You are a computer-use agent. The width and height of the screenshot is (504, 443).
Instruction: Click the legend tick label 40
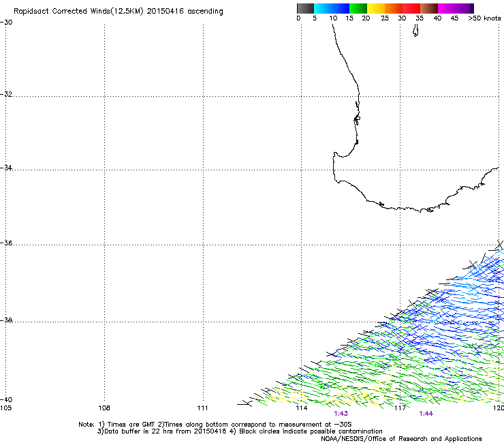pyautogui.click(x=437, y=18)
